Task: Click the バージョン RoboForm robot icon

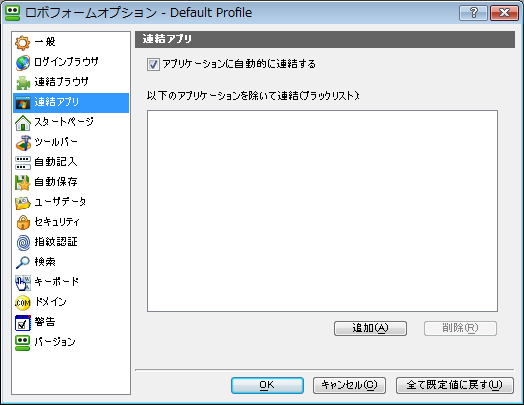Action: pos(23,343)
